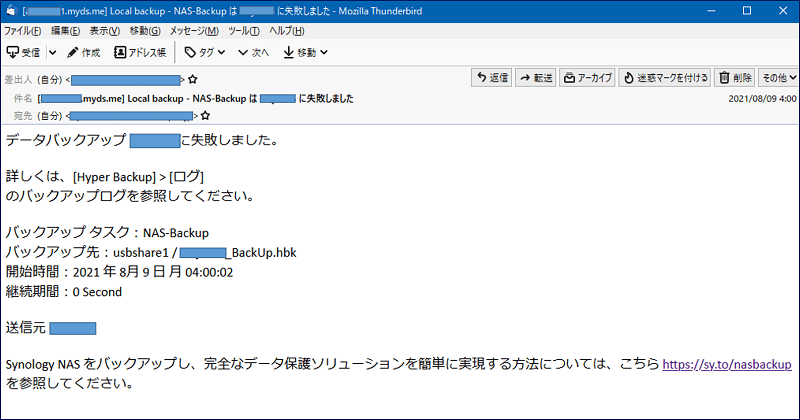
Task: Expand the 受信 dropdown arrow
Action: [53, 52]
